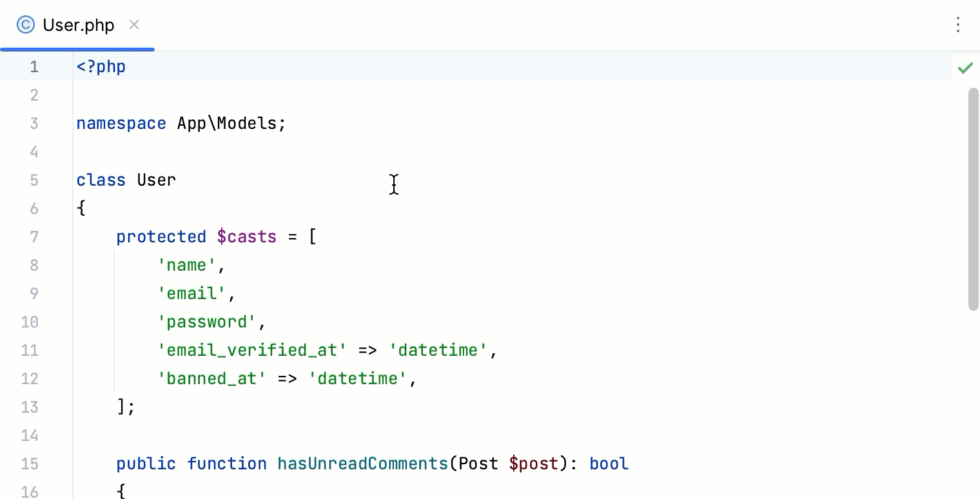Viewport: 980px width, 499px height.
Task: Click the $casts property name
Action: click(x=247, y=237)
